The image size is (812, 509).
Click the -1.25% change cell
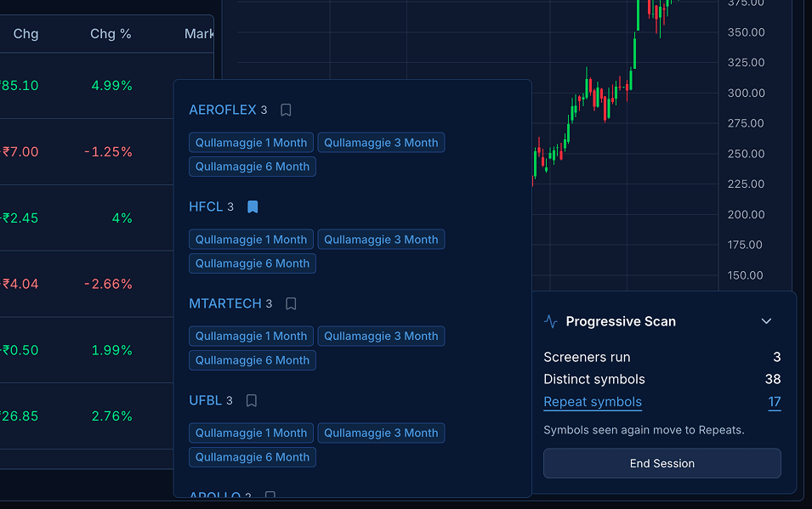pos(108,152)
